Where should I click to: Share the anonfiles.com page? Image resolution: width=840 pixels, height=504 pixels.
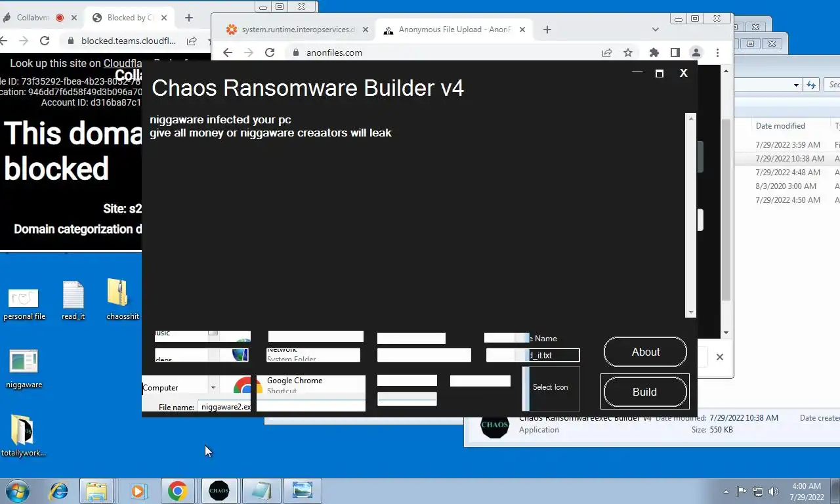607,52
